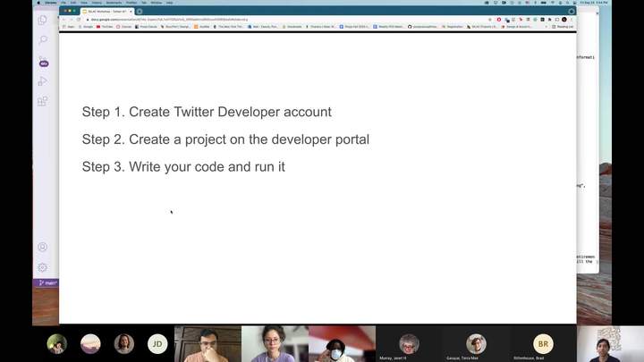Open the File menu in the menu bar
This screenshot has height=362, width=644.
pyautogui.click(x=64, y=3)
